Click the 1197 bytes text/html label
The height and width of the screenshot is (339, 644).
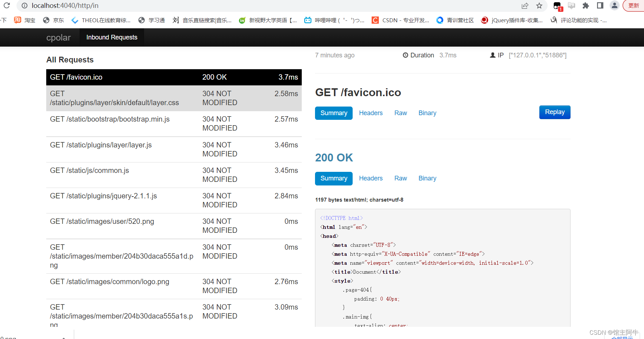coord(359,200)
